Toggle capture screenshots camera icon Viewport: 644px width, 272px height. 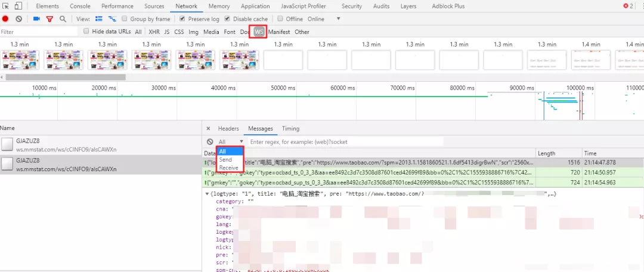point(36,19)
